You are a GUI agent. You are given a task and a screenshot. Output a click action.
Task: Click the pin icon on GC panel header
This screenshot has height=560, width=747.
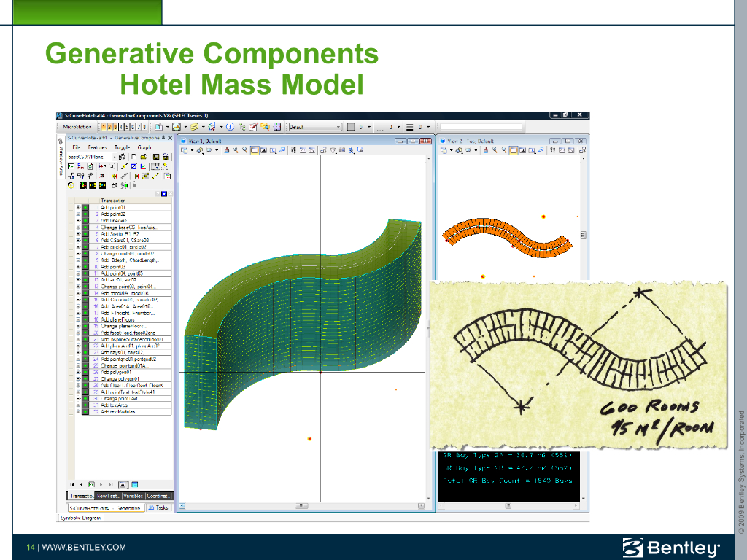pos(163,138)
